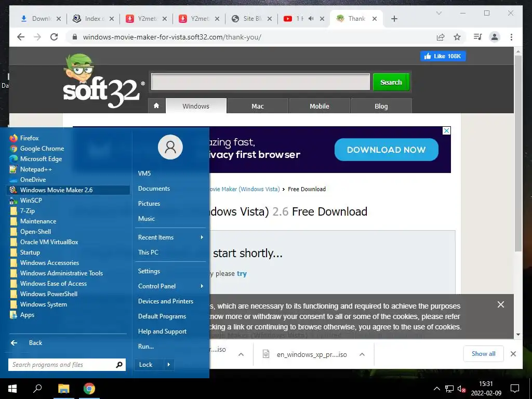Reload the page in Chrome

(x=54, y=37)
